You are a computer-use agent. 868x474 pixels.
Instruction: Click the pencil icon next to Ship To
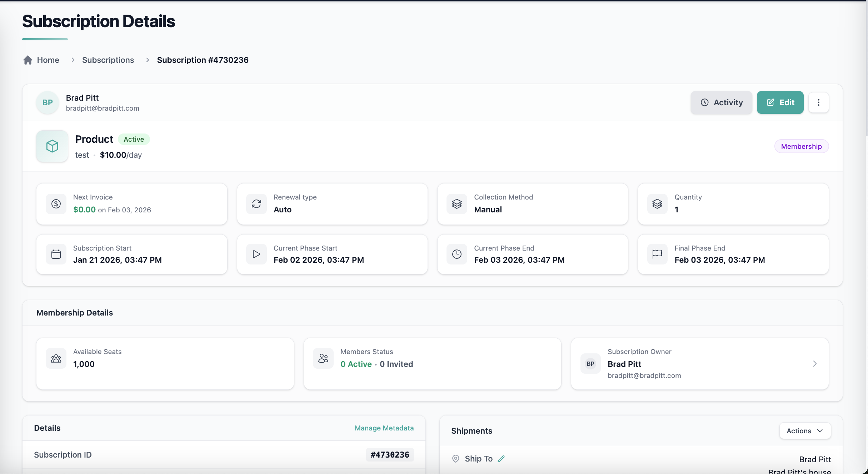coord(501,459)
